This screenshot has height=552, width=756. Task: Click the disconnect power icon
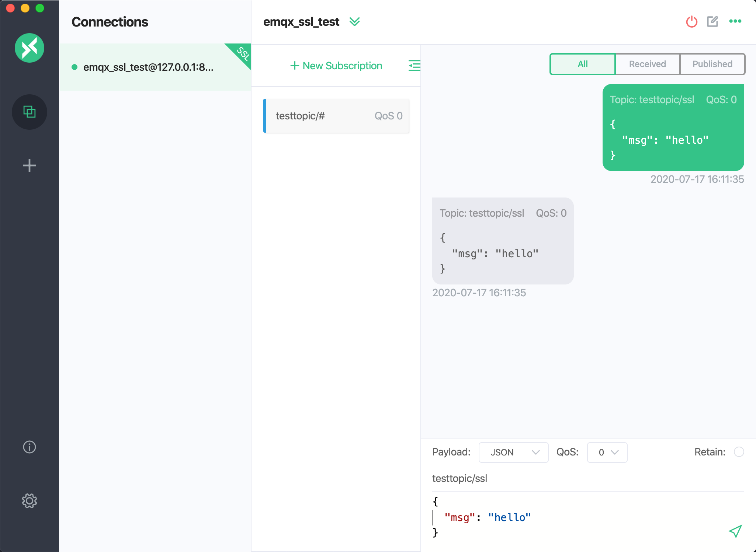691,22
